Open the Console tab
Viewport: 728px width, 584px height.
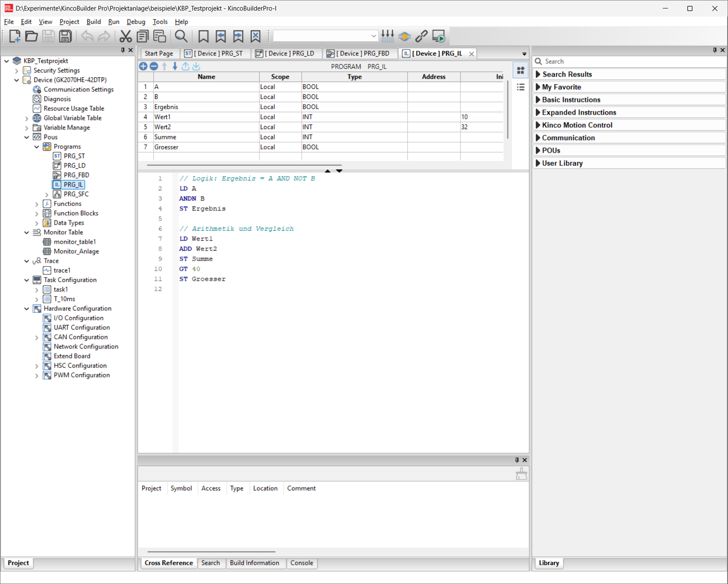tap(302, 563)
